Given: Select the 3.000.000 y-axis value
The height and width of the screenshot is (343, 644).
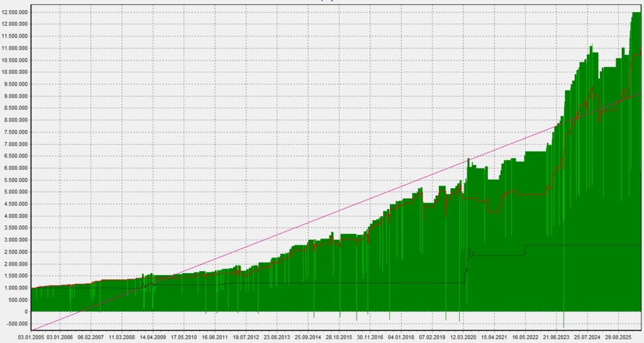Looking at the screenshot, I should point(16,240).
